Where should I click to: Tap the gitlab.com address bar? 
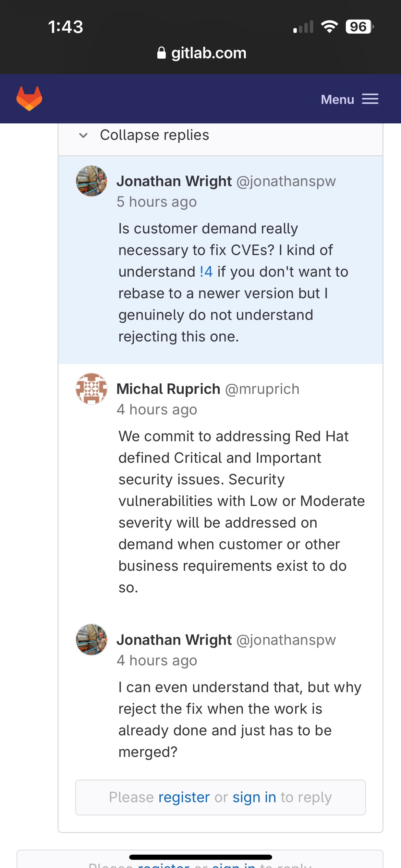tap(208, 53)
